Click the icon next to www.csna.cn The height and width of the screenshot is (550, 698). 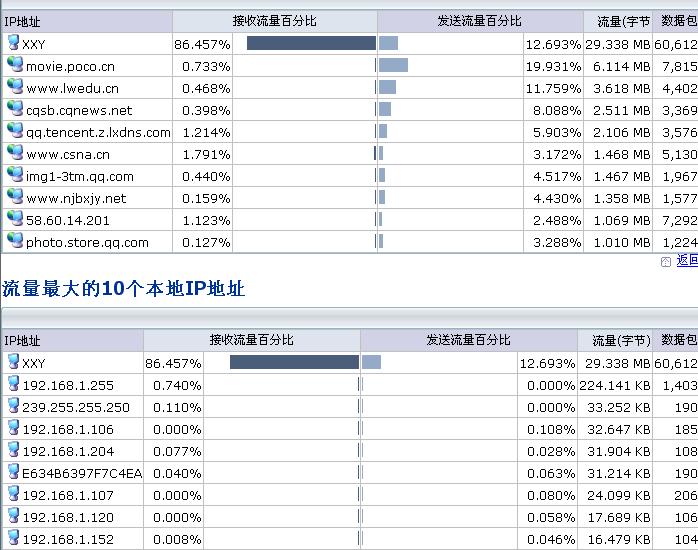15,153
